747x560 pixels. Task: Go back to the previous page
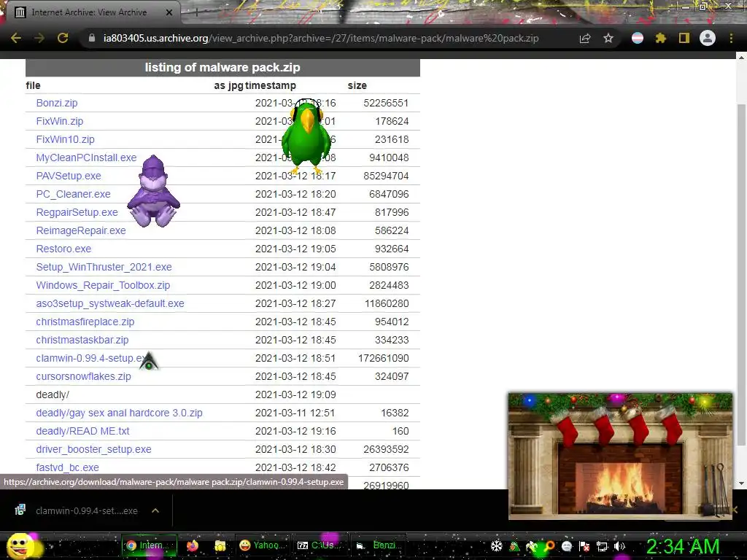point(16,38)
